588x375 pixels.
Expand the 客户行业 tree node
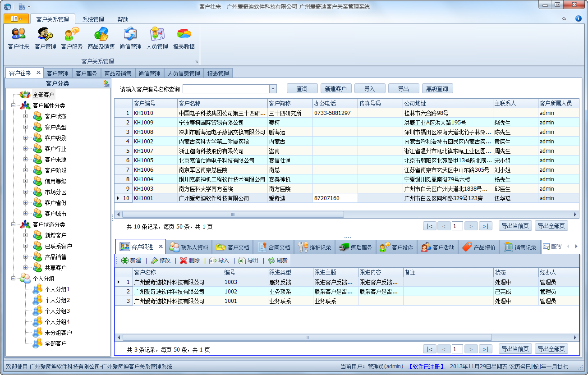tap(25, 149)
